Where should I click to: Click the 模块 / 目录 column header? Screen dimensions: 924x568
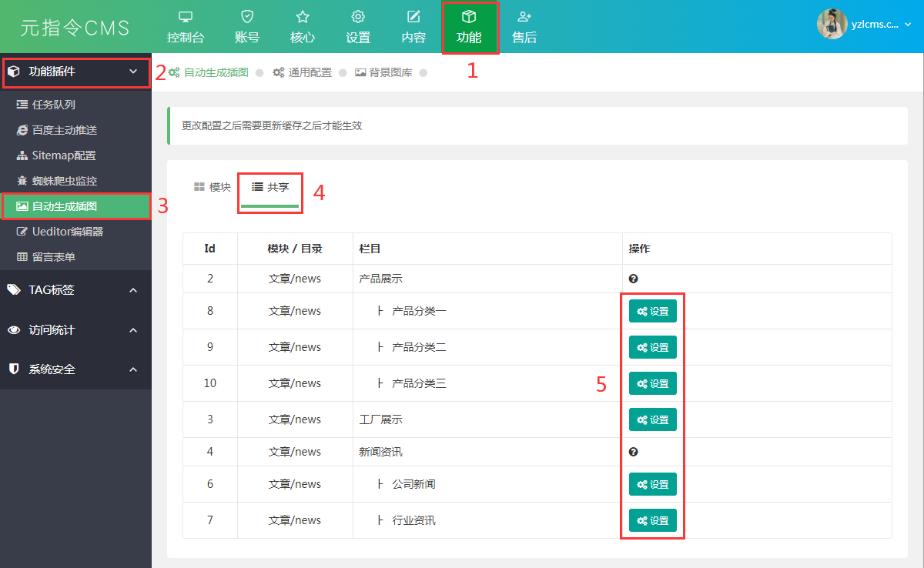[x=295, y=249]
